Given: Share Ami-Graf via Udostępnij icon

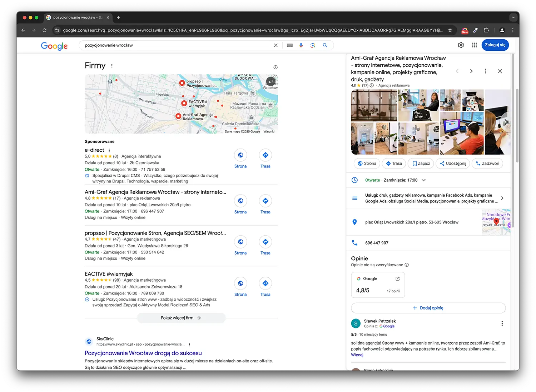Looking at the screenshot, I should click(x=452, y=163).
